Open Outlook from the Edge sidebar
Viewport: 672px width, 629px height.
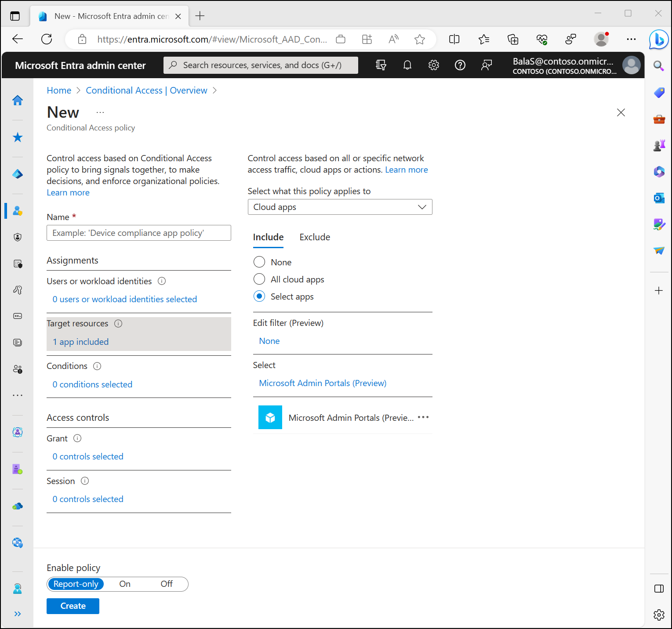coord(659,198)
